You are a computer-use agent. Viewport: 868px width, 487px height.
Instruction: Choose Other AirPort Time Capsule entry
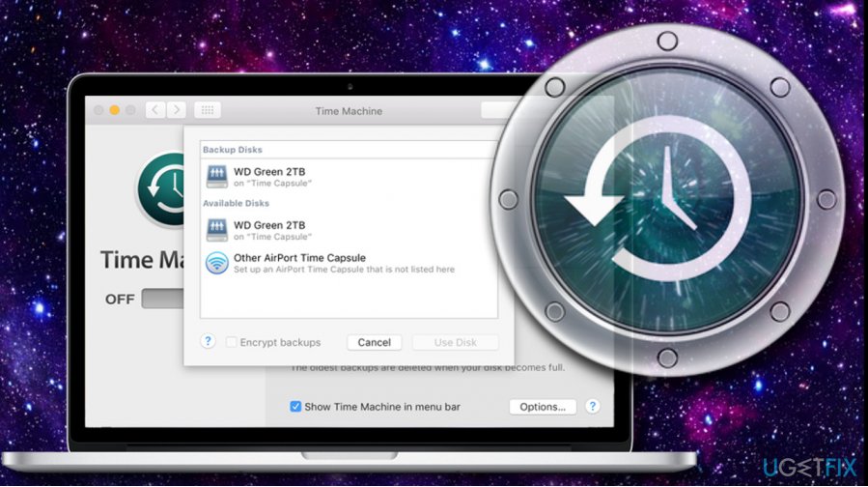tap(349, 263)
